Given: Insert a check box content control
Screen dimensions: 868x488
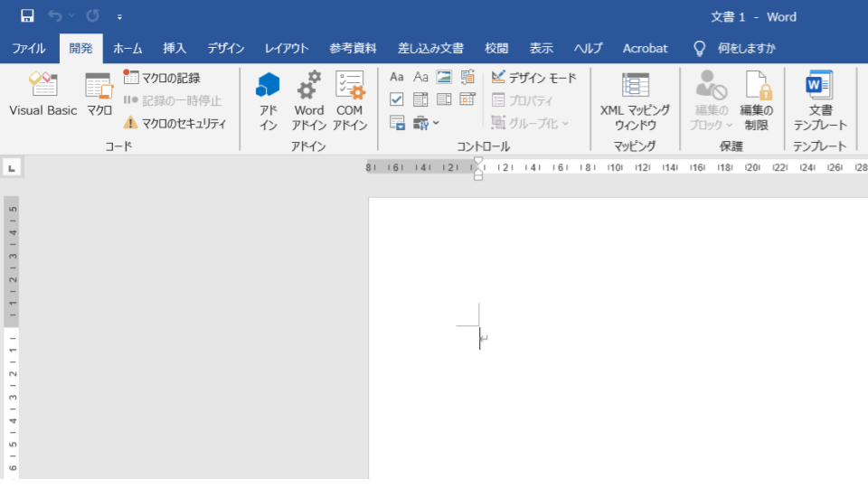Looking at the screenshot, I should [396, 99].
